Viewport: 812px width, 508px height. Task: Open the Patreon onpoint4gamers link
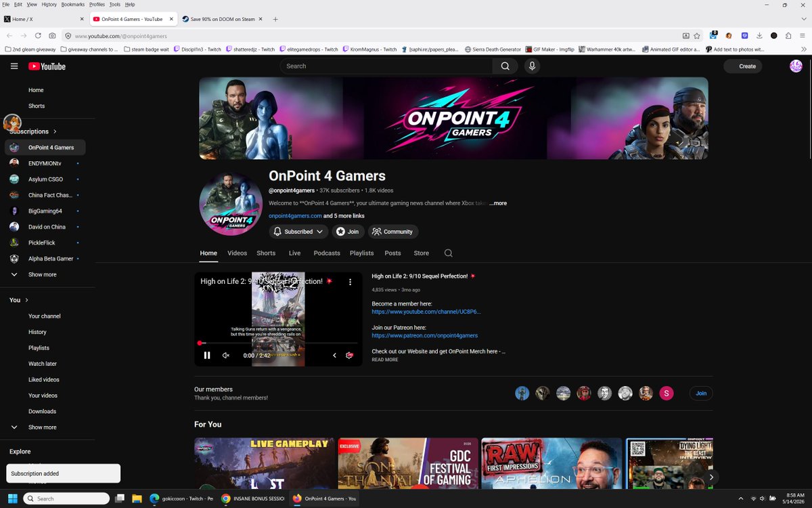click(x=425, y=335)
